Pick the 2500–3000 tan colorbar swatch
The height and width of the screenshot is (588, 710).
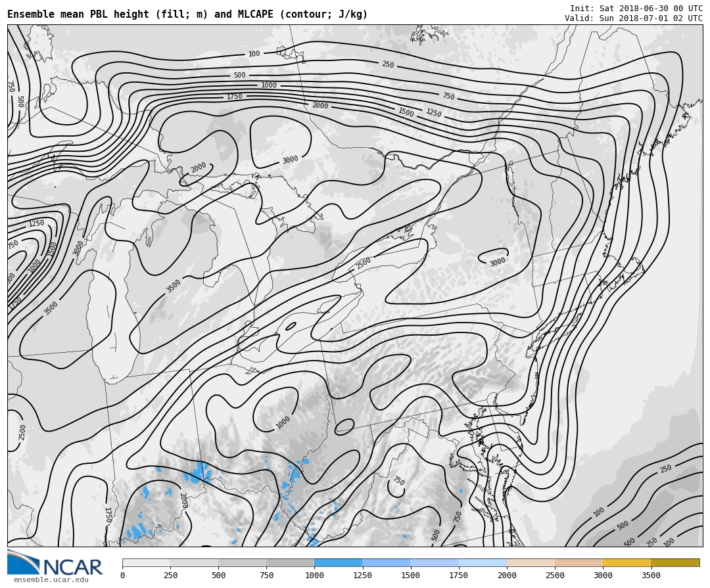[x=579, y=562]
